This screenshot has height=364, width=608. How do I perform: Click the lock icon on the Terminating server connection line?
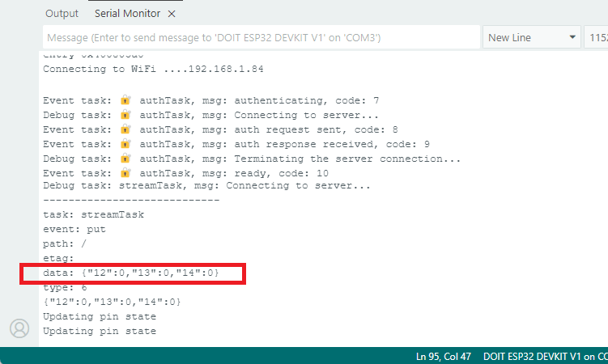(x=125, y=158)
